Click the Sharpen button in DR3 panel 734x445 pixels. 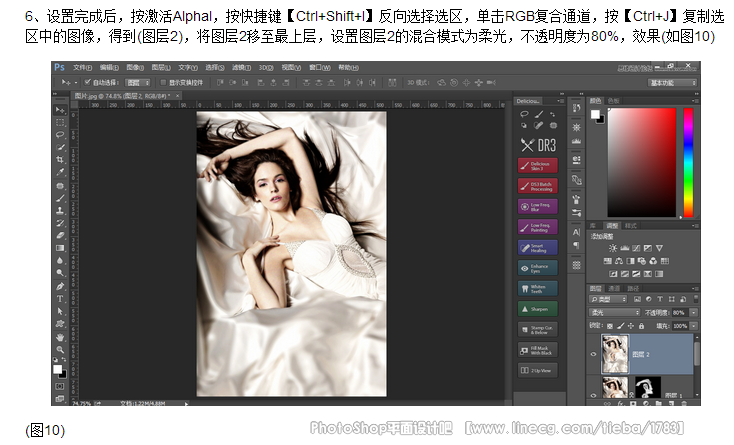pyautogui.click(x=537, y=309)
